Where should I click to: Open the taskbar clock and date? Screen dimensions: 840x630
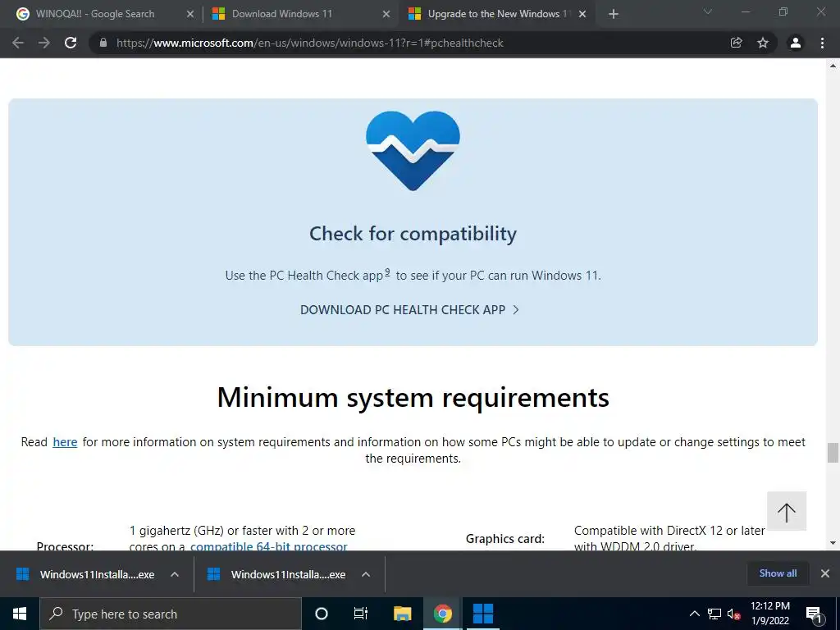tap(770, 614)
